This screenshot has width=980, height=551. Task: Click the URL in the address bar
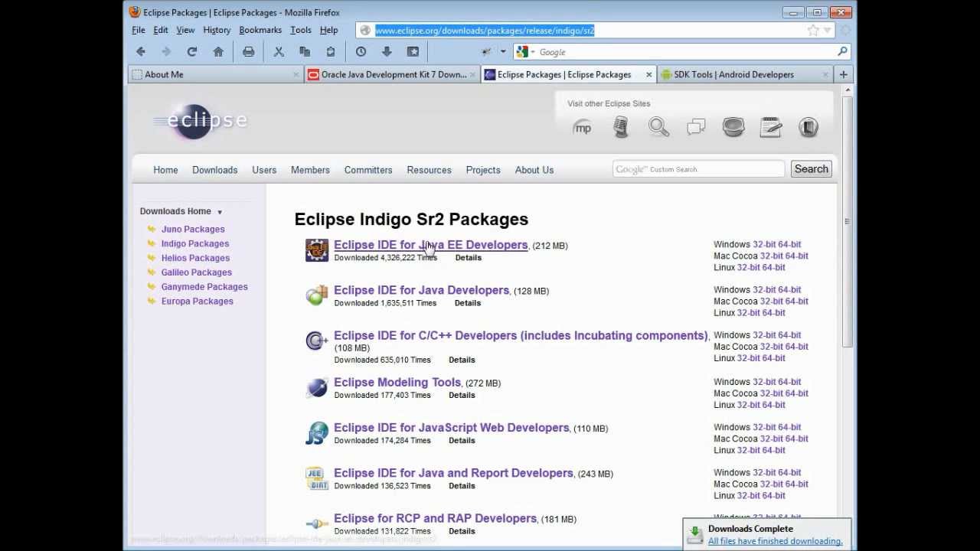tap(485, 31)
